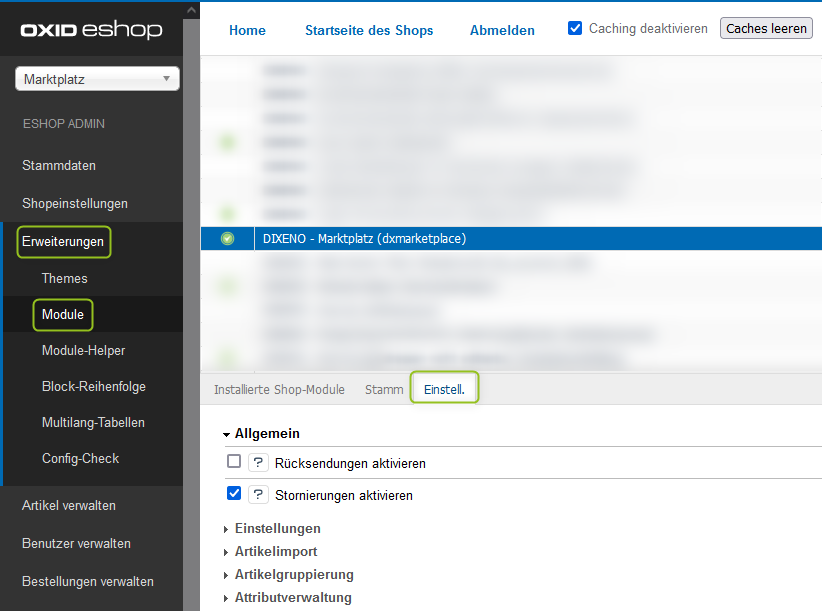Open Stammdaten in the sidebar

coord(59,166)
